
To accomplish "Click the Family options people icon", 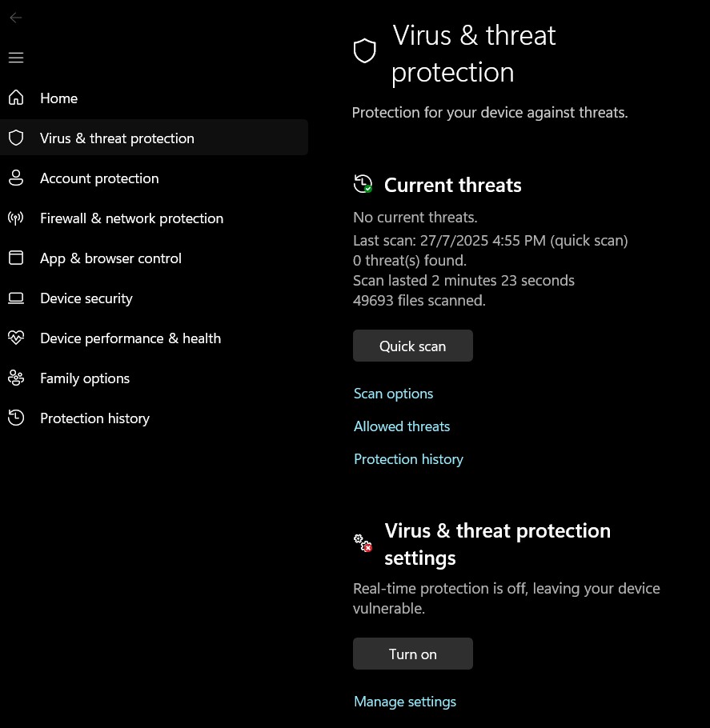I will (x=16, y=378).
